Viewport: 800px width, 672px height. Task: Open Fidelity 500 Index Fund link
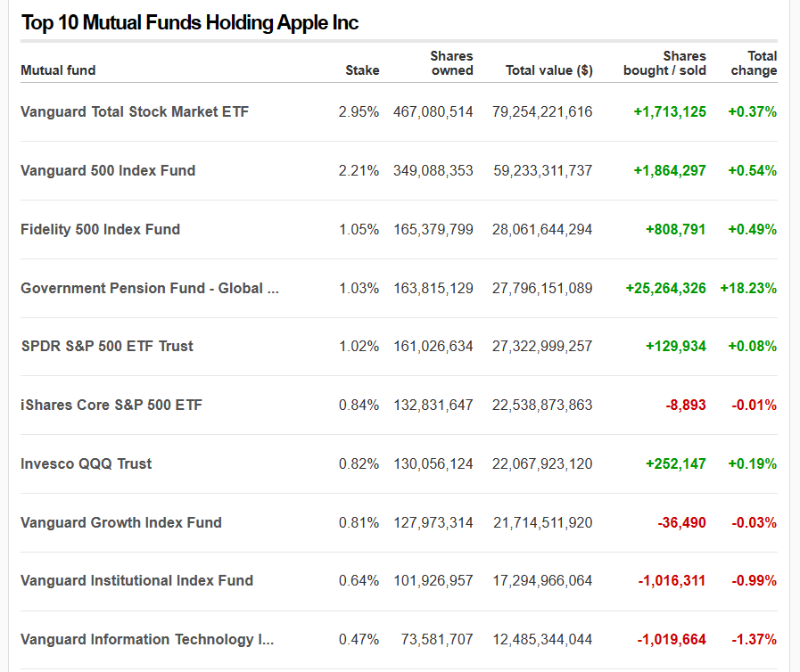point(100,229)
